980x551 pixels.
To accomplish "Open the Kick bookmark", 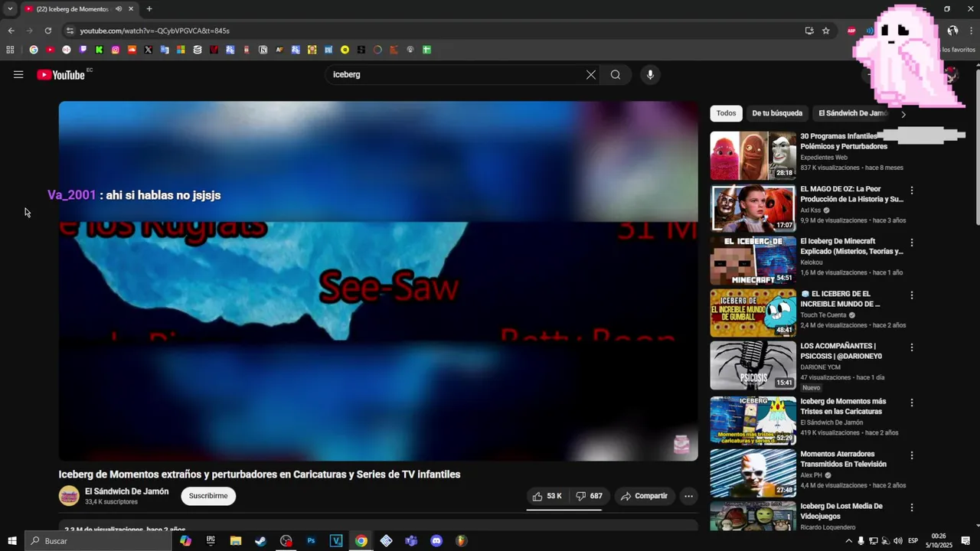I will coord(99,50).
